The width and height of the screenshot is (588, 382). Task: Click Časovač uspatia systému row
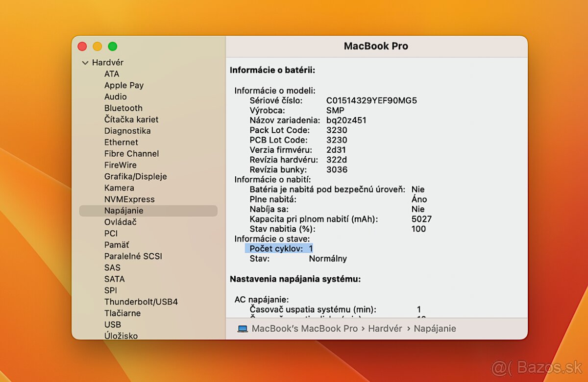pos(335,310)
